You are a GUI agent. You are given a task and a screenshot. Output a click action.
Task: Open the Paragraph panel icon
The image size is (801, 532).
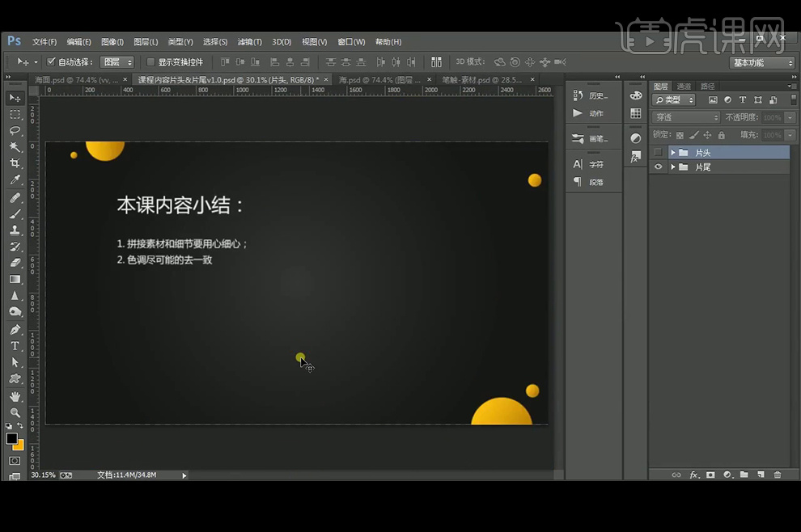click(578, 182)
